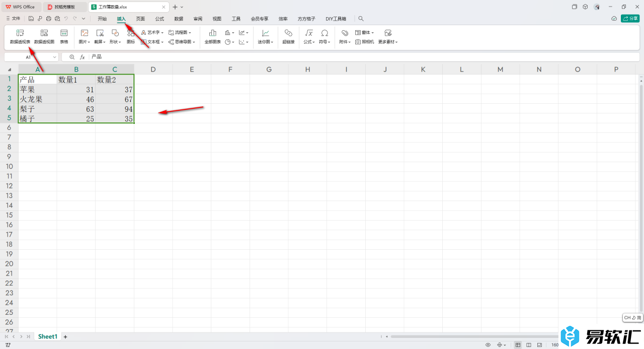Open 全部图表 all charts

point(212,36)
